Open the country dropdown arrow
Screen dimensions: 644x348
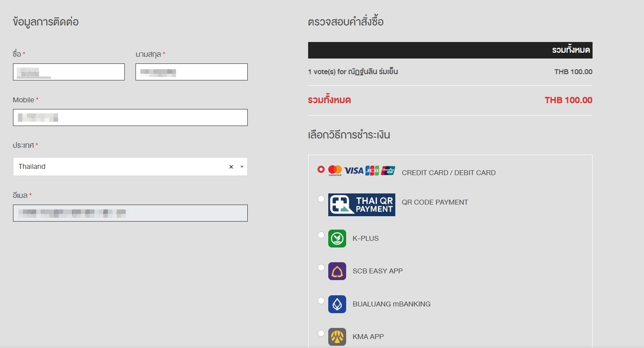(241, 167)
